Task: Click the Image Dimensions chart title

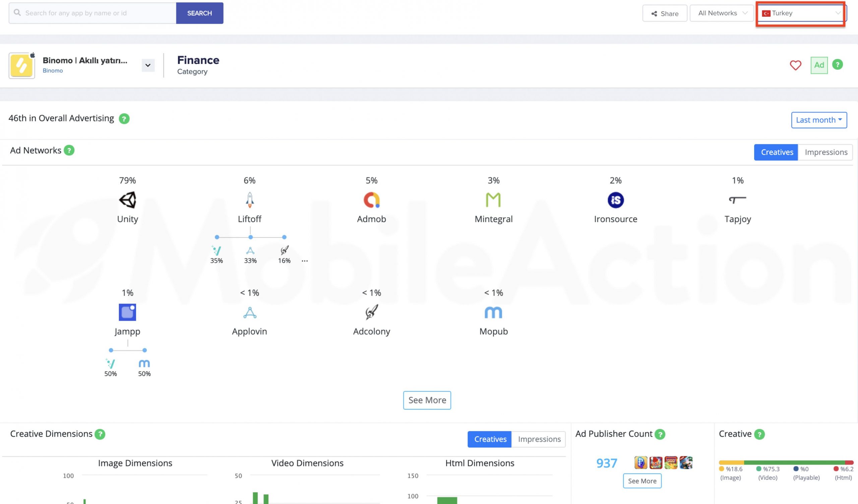Action: click(x=135, y=463)
